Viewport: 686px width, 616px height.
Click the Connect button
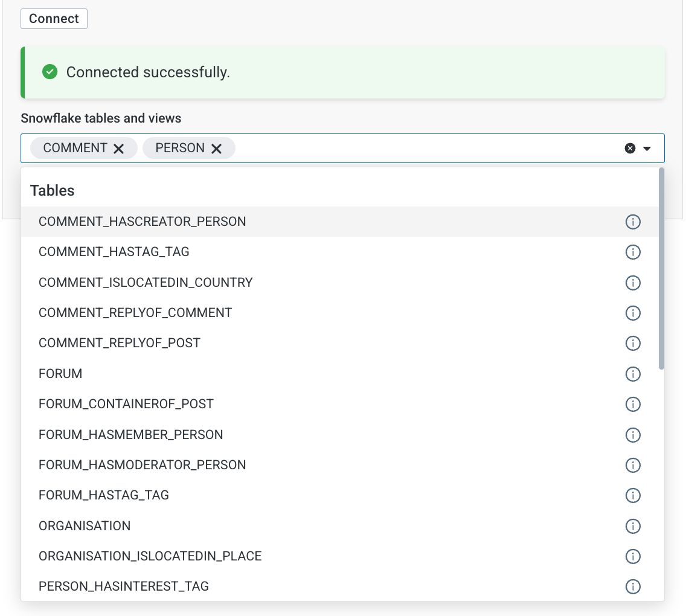pos(54,19)
